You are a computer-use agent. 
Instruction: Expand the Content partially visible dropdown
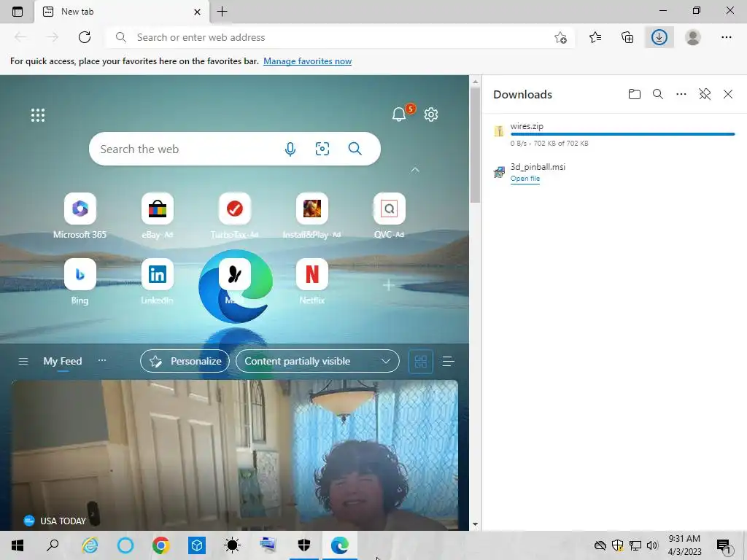317,362
